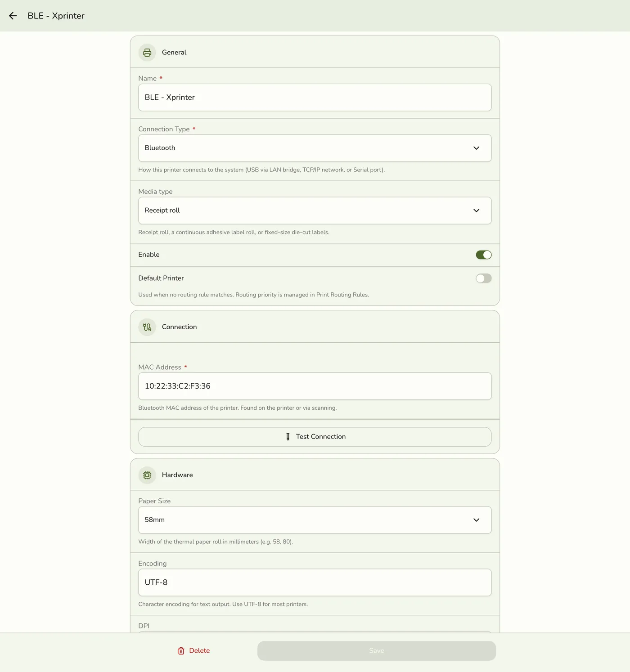Click the 'MAC Address' field label
This screenshot has height=672, width=630.
(x=160, y=367)
